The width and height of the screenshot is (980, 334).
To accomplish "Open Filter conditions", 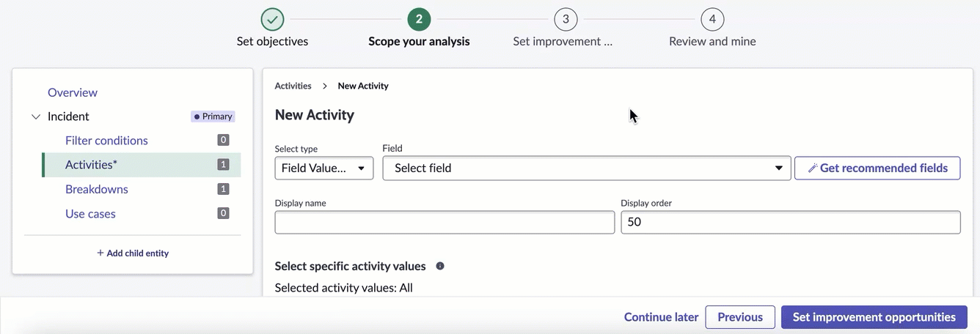I will point(106,141).
